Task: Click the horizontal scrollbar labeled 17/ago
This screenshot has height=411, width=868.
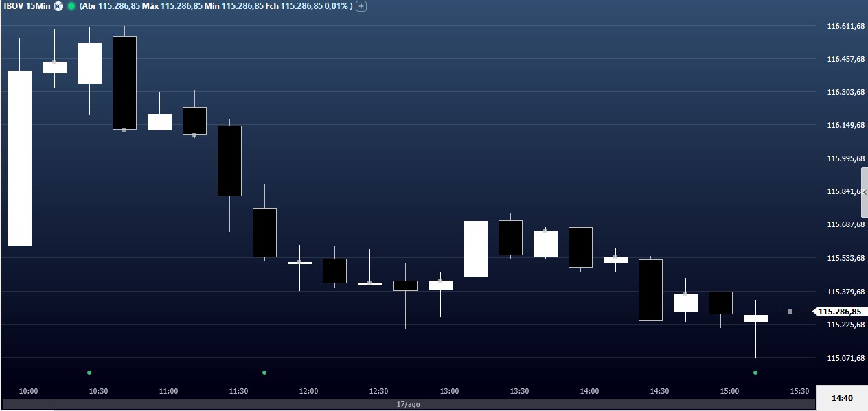Action: (x=409, y=404)
